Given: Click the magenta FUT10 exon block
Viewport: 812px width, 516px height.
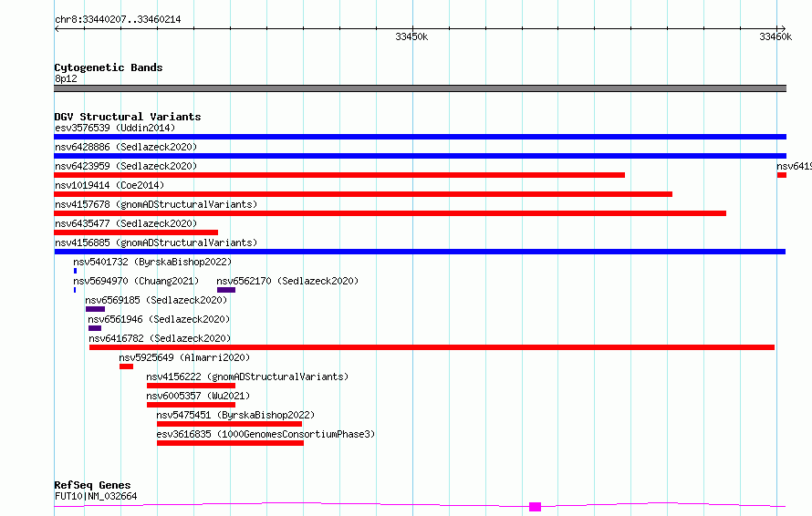Looking at the screenshot, I should pyautogui.click(x=535, y=507).
